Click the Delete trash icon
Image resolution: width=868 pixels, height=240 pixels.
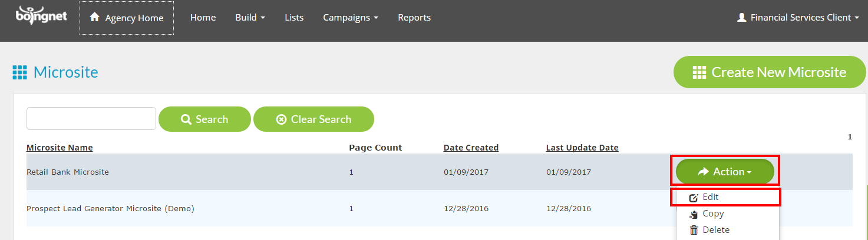point(694,230)
